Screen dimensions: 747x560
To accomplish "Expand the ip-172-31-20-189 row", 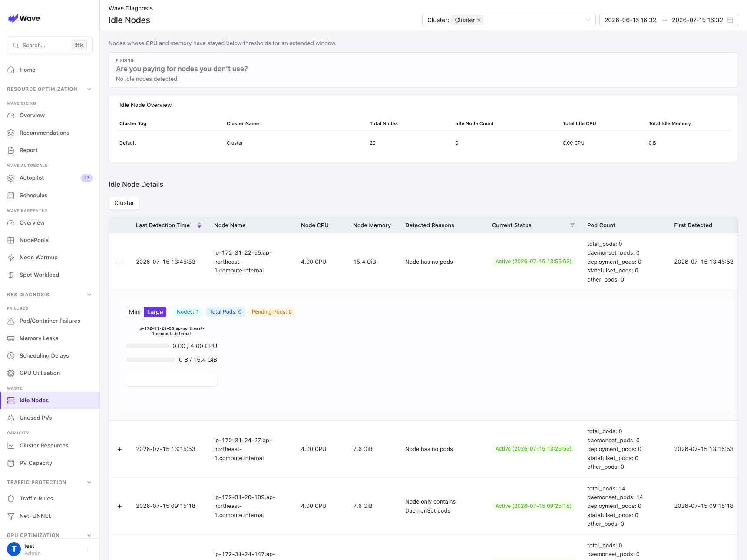I will (120, 506).
